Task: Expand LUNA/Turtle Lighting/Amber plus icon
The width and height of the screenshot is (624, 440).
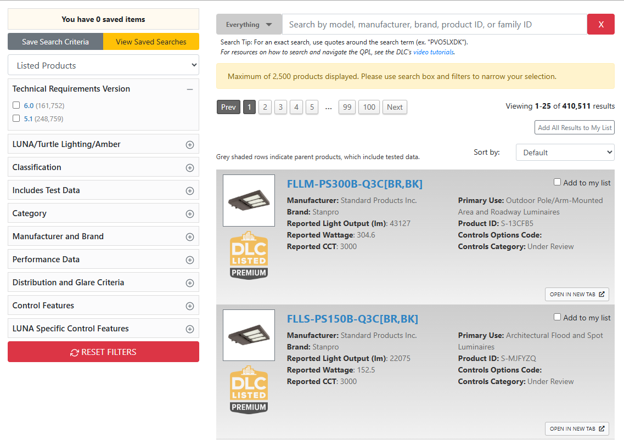Action: (x=190, y=145)
